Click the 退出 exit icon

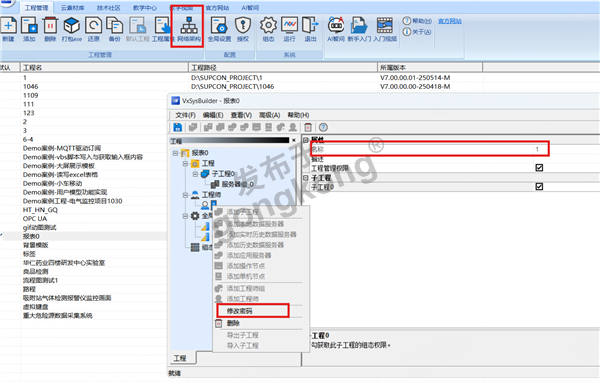tap(310, 26)
